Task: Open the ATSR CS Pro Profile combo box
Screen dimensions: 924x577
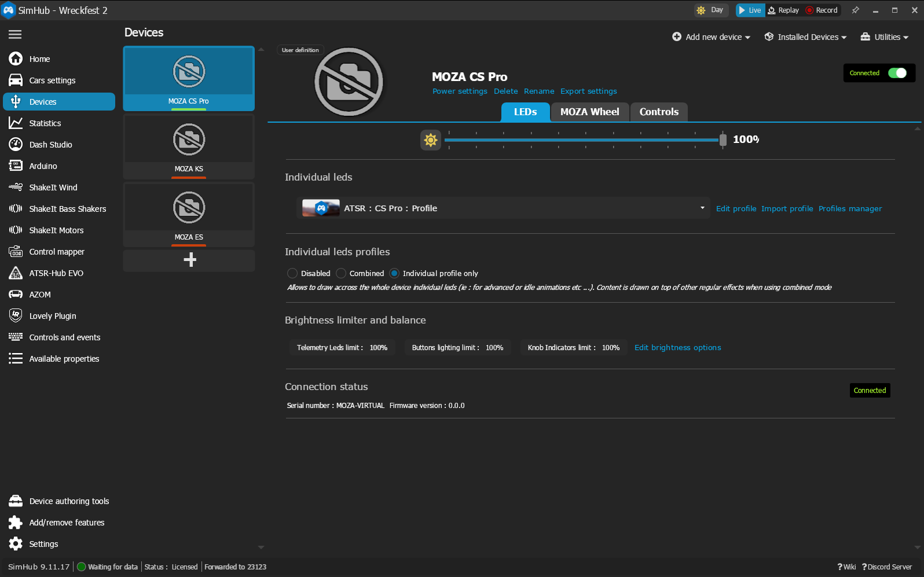Action: pos(504,208)
